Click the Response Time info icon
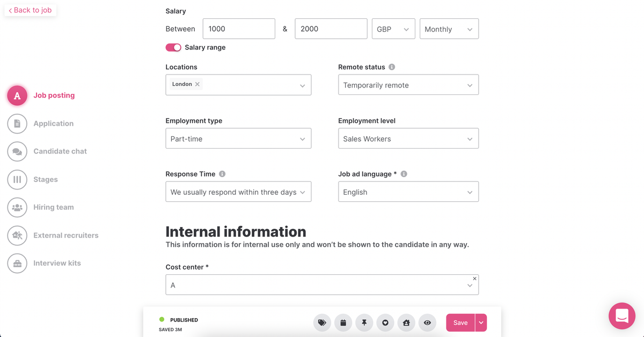This screenshot has width=644, height=337. tap(222, 174)
